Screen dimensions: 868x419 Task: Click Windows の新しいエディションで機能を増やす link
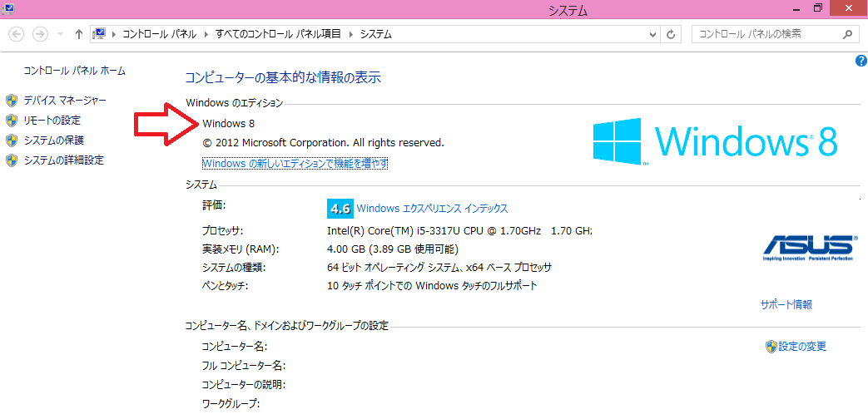295,164
